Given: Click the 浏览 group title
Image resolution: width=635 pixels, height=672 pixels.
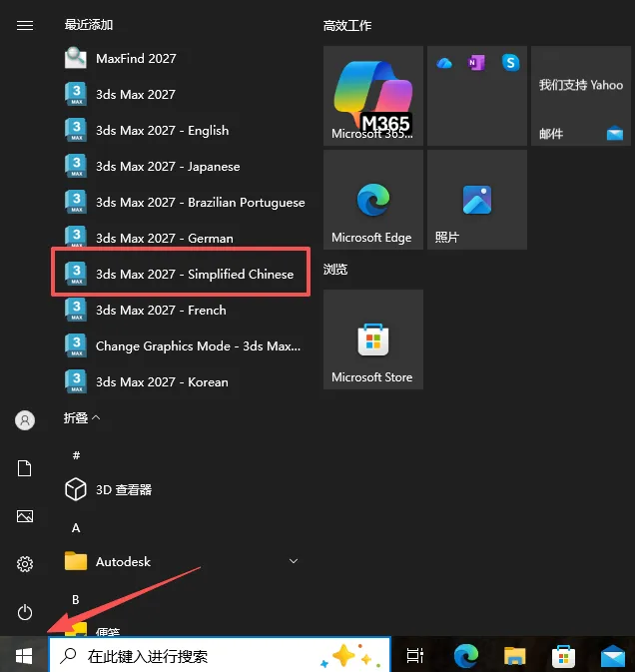Looking at the screenshot, I should click(x=335, y=270).
